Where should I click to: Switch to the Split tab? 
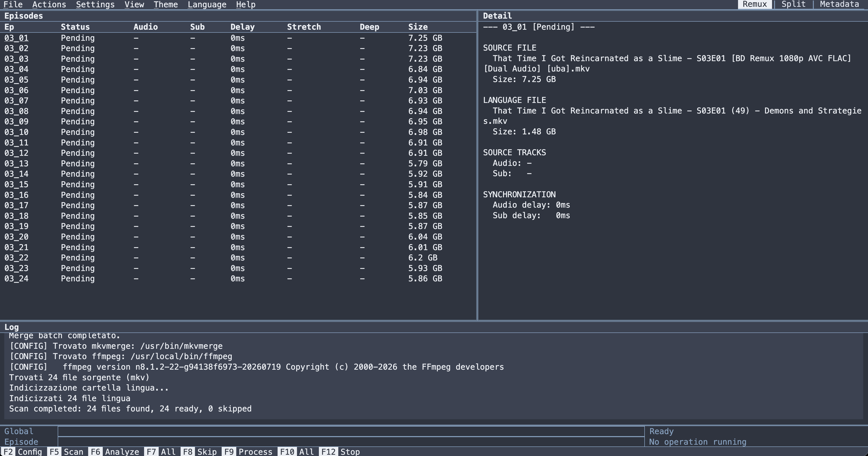(x=793, y=4)
